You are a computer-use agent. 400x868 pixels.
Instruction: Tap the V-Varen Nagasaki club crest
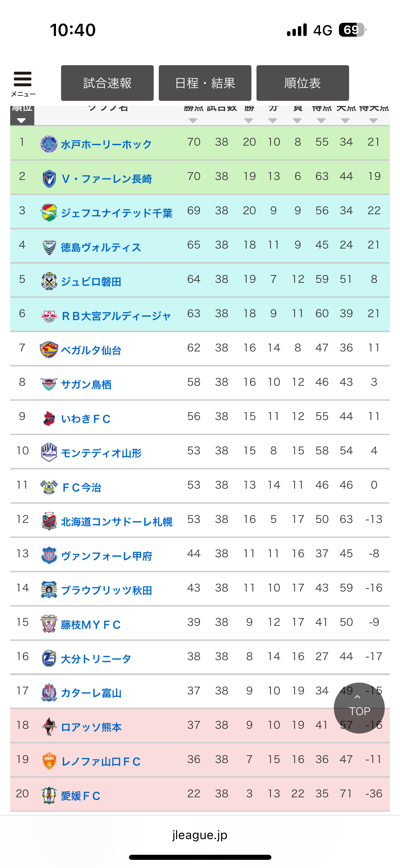pyautogui.click(x=49, y=178)
